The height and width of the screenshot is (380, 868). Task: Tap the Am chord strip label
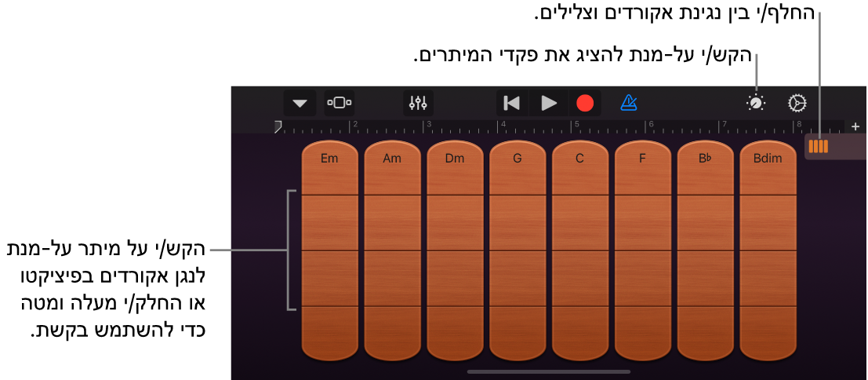(x=392, y=159)
